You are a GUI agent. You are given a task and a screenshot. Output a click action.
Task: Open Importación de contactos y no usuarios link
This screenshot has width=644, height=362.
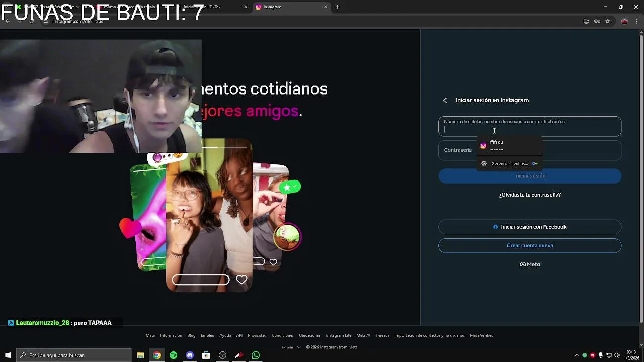click(x=430, y=335)
